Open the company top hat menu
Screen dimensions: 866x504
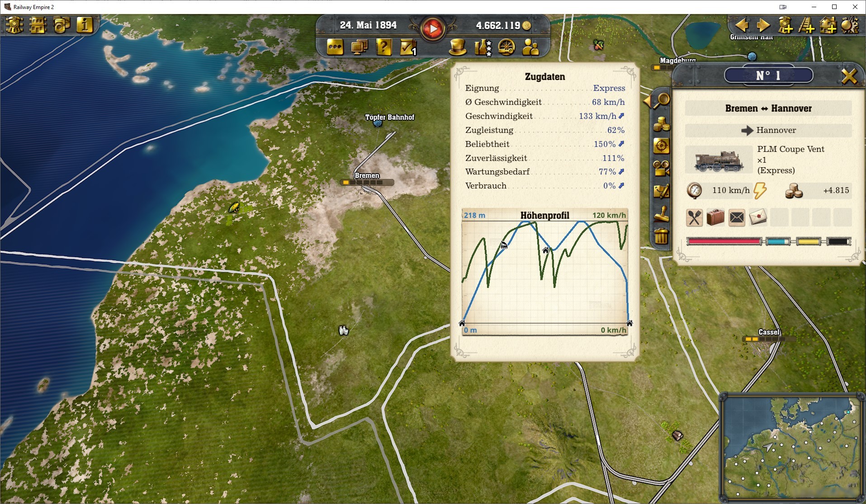(458, 47)
